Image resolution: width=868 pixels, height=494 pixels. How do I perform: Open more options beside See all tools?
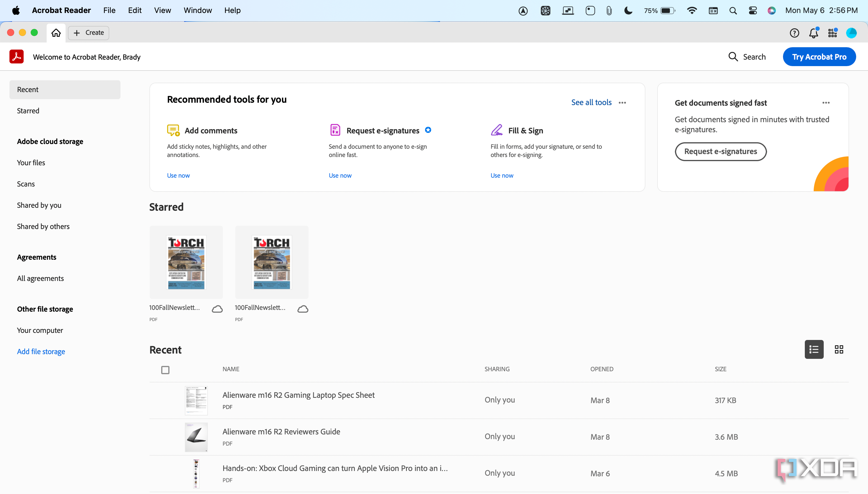click(622, 102)
